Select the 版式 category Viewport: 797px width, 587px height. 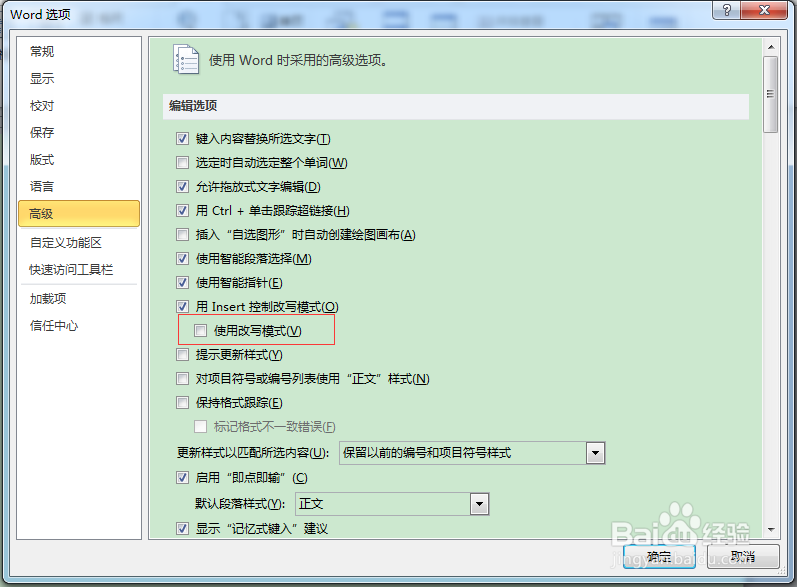(79, 160)
